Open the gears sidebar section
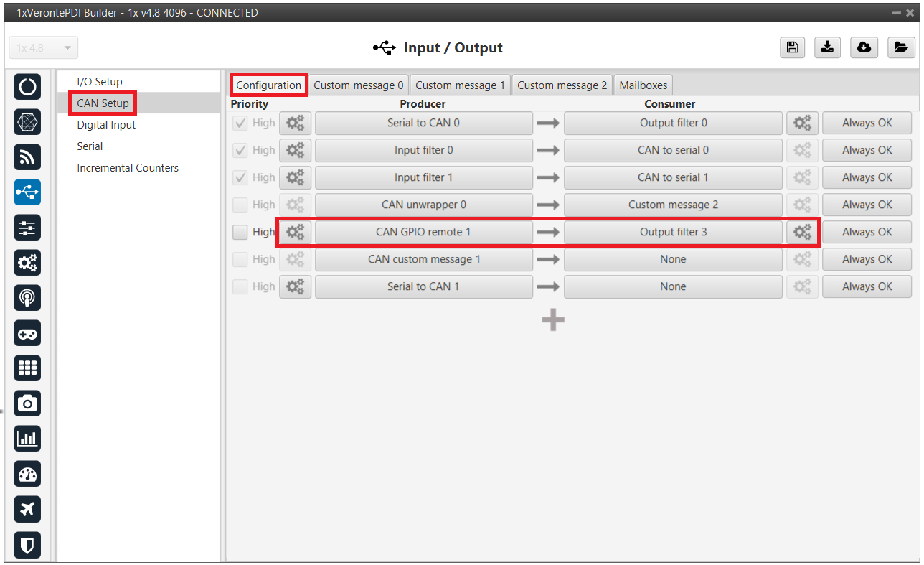This screenshot has width=924, height=565. pos(27,263)
